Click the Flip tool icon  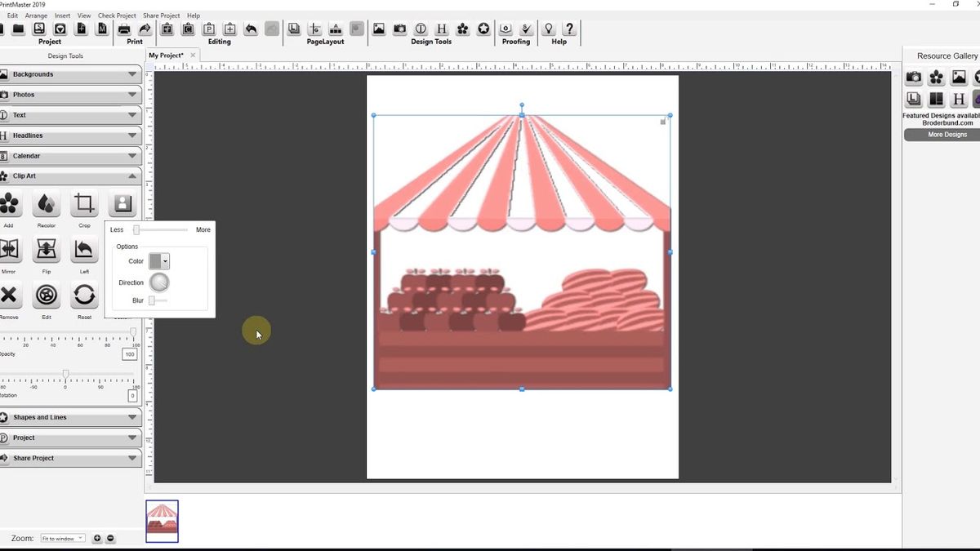(x=47, y=249)
